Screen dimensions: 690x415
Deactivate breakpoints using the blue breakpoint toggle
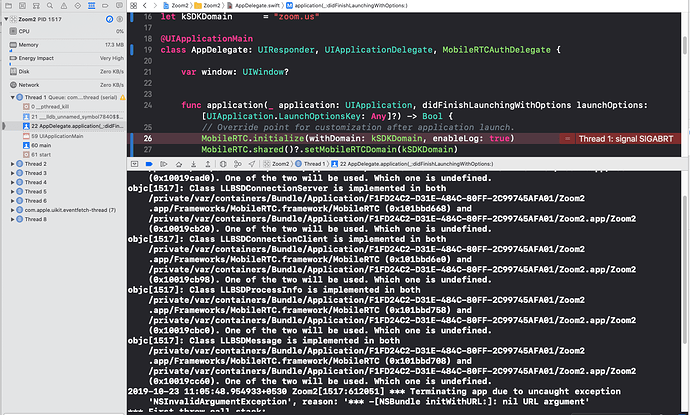pos(149,164)
